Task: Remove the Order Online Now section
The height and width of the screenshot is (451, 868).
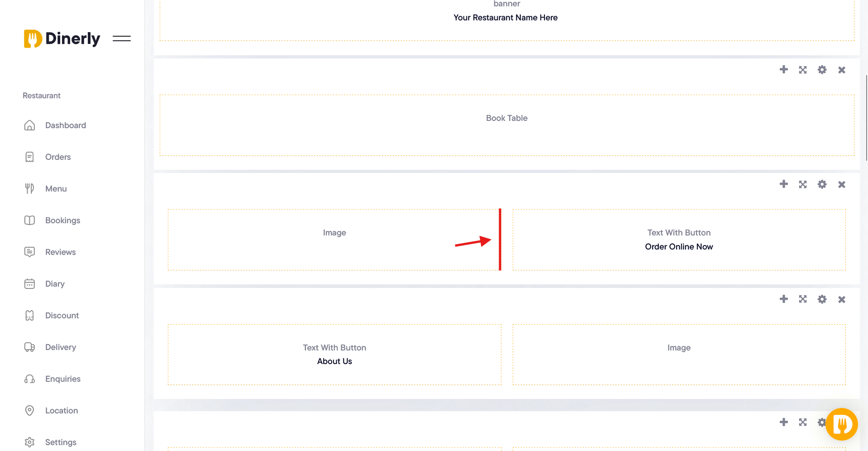Action: pyautogui.click(x=842, y=184)
